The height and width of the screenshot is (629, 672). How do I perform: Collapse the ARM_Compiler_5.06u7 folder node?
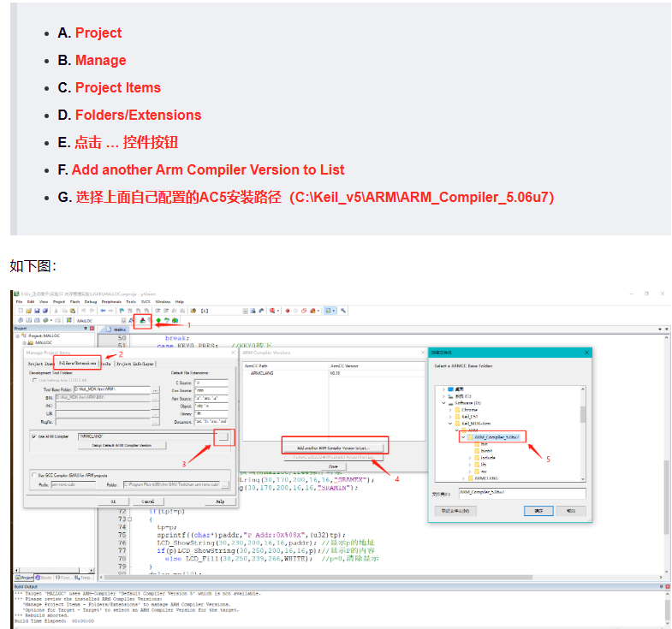(x=463, y=437)
